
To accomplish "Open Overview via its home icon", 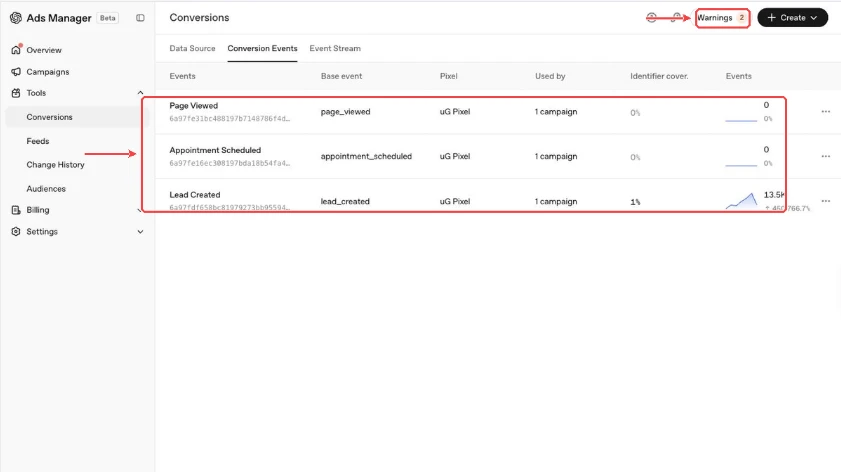I will pyautogui.click(x=16, y=49).
